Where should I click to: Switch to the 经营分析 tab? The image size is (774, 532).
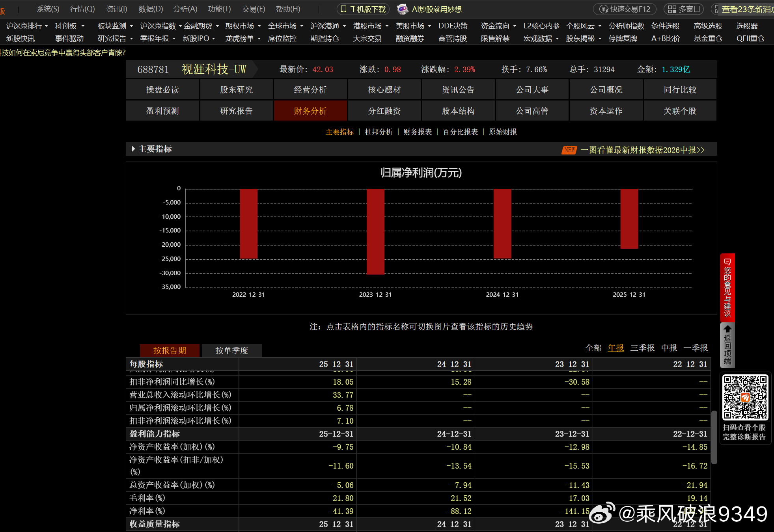tap(310, 89)
